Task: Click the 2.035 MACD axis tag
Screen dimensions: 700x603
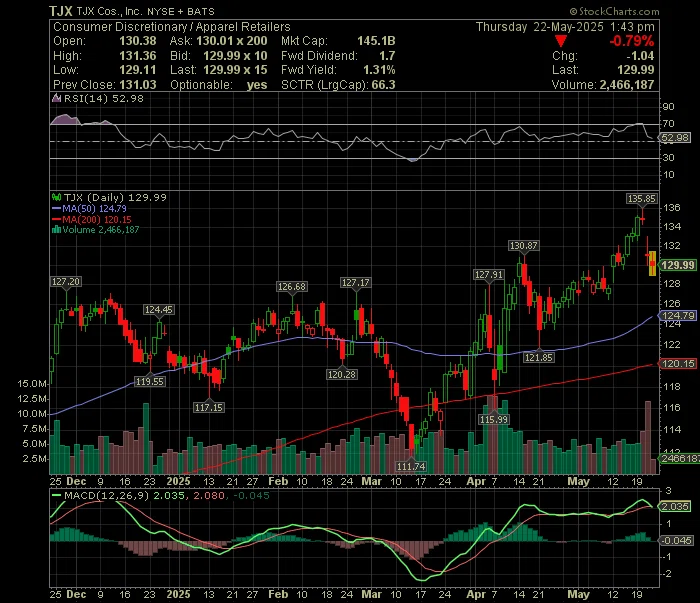Action: [x=675, y=507]
